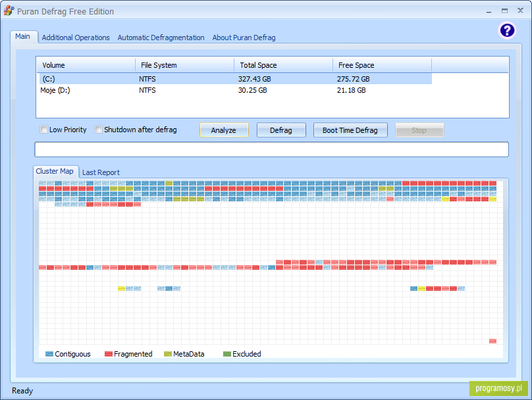Viewport: 532px width, 400px height.
Task: Switch to the Main tab
Action: pos(23,36)
